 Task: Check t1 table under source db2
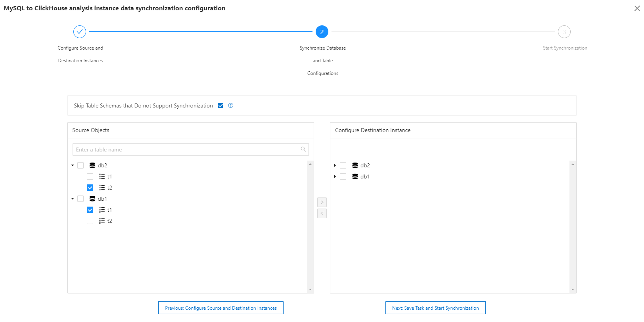(x=90, y=176)
